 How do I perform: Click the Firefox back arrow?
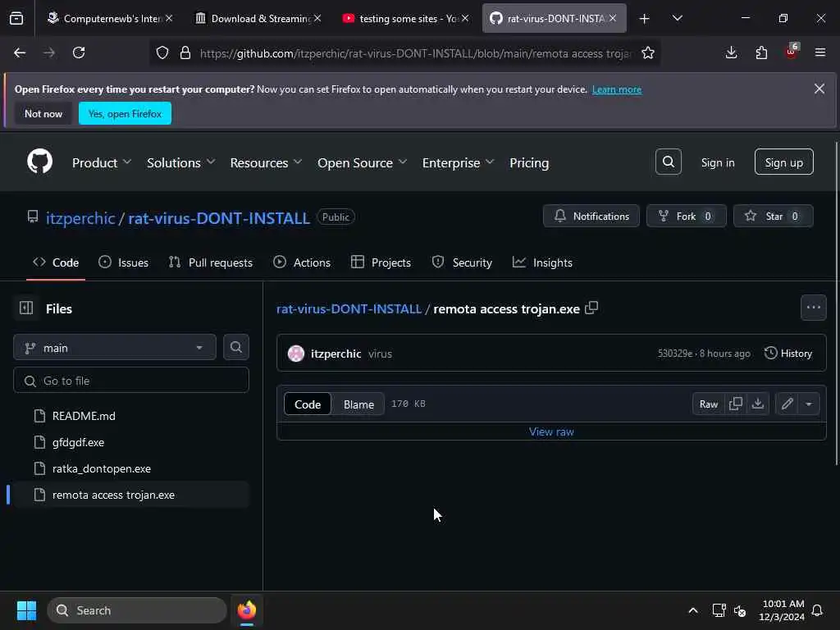pyautogui.click(x=20, y=52)
